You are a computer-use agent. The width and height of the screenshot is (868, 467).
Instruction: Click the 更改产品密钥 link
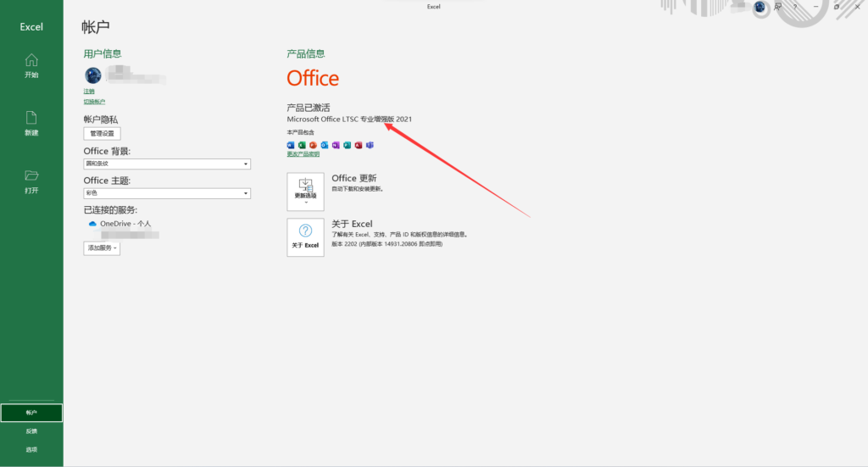click(303, 154)
